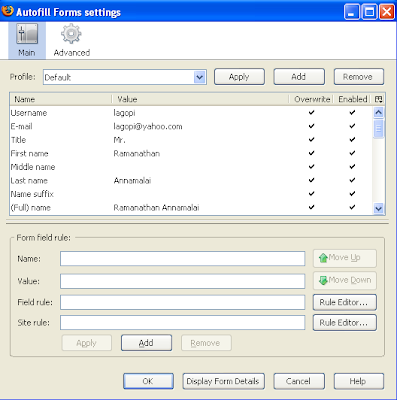Screen dimensions: 397x400
Task: Select the Name suffix row
Action: [x=191, y=194]
